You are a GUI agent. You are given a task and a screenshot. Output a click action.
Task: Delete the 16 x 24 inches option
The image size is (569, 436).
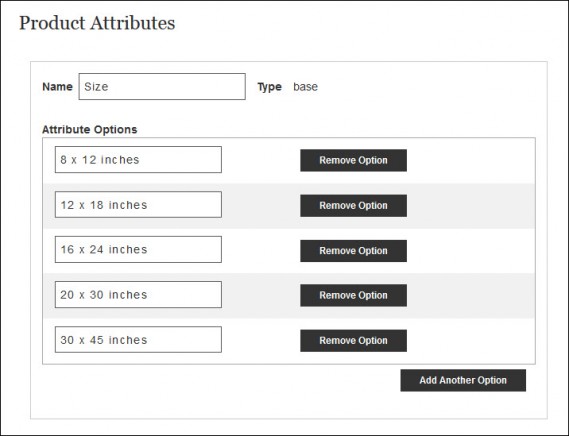(x=353, y=250)
